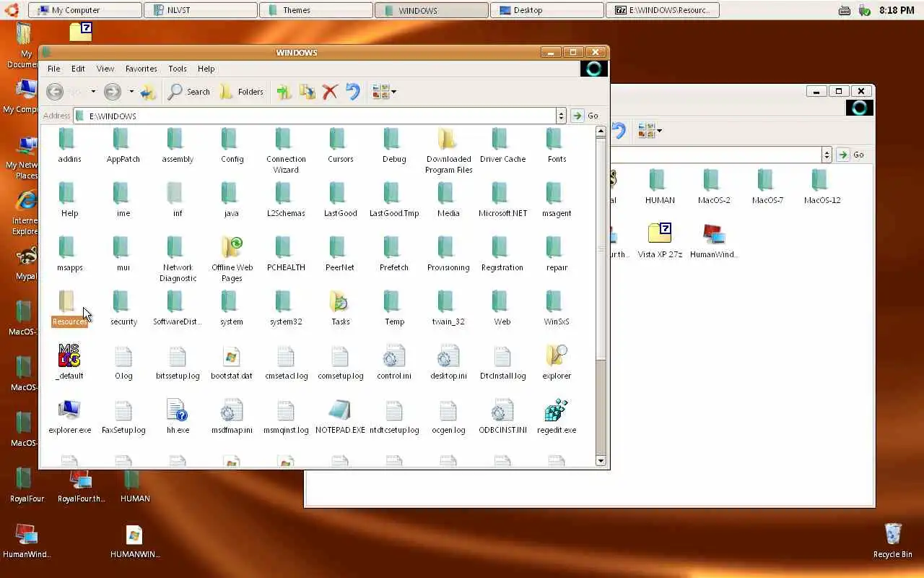Open the Forward history dropdown arrow
This screenshot has width=924, height=578.
(131, 92)
